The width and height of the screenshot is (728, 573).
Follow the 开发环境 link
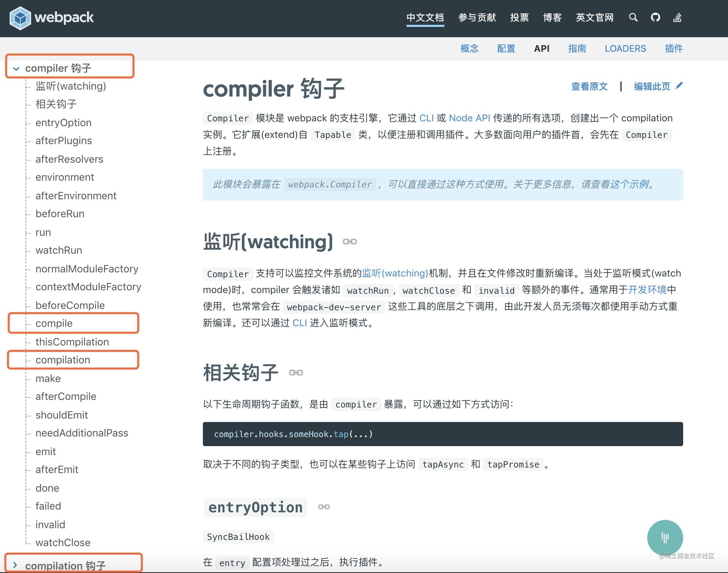coord(647,290)
